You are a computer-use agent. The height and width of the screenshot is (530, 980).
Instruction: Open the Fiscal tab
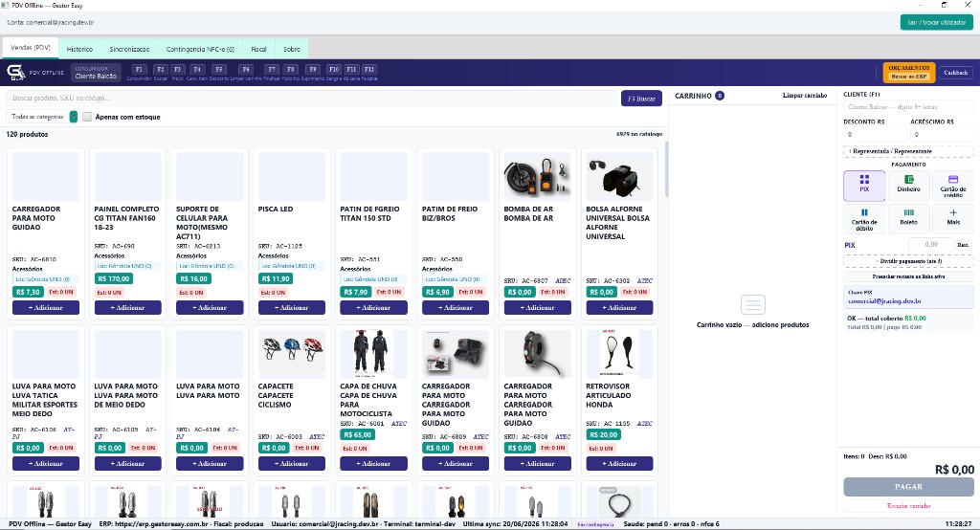click(x=258, y=49)
